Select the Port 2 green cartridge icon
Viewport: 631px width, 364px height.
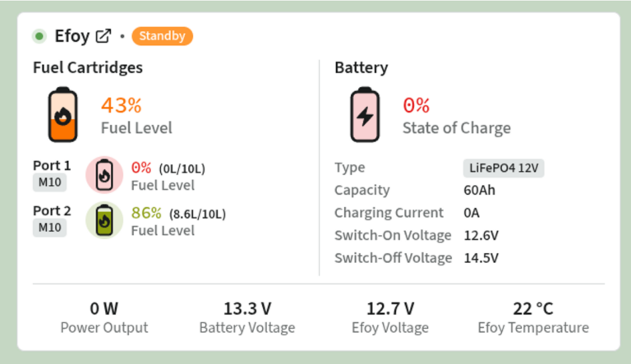pos(104,220)
